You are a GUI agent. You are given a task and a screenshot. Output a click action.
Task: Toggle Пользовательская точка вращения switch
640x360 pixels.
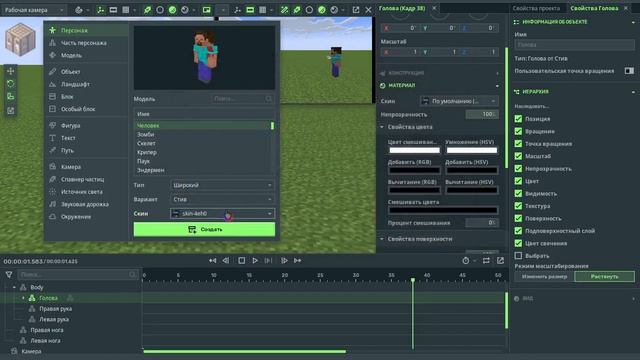click(x=629, y=71)
